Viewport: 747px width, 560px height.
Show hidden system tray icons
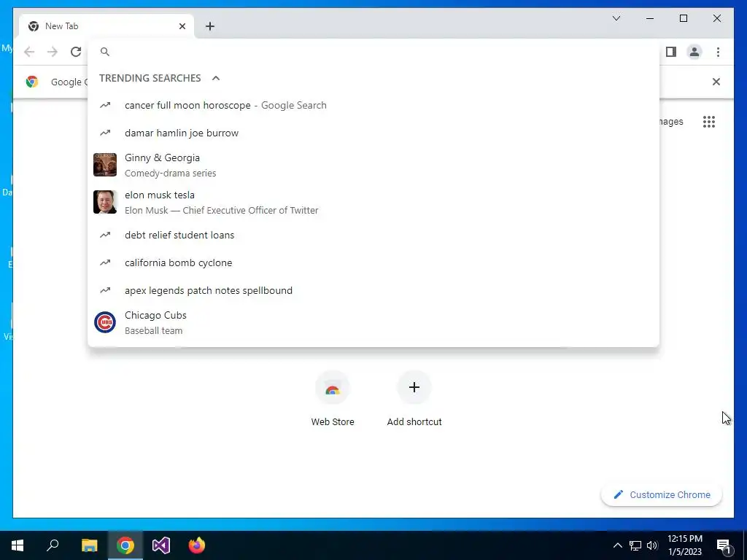(x=617, y=545)
